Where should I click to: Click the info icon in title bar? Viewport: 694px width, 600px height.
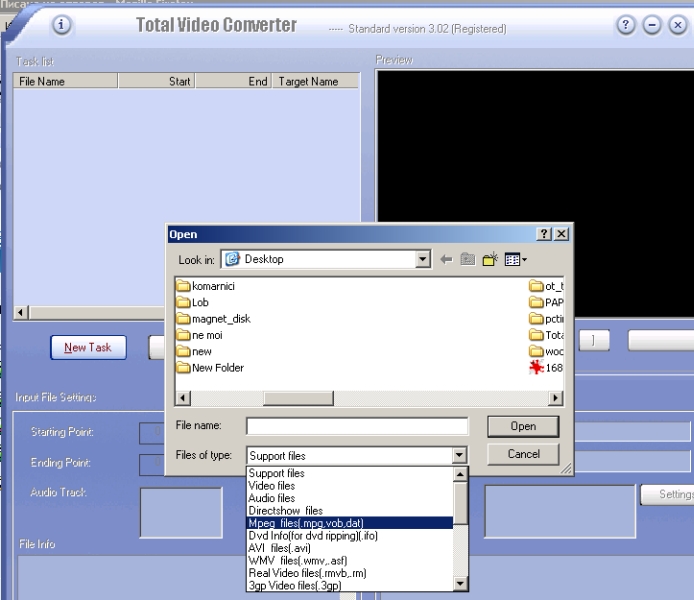coord(62,26)
